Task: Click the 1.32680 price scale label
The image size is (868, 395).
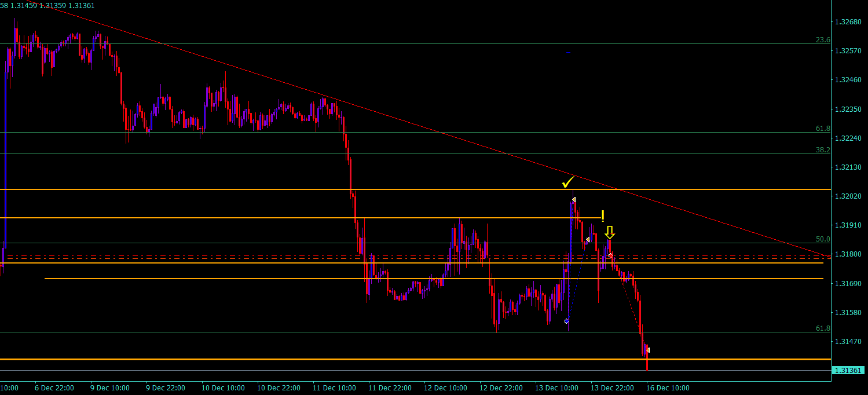Action: 848,22
